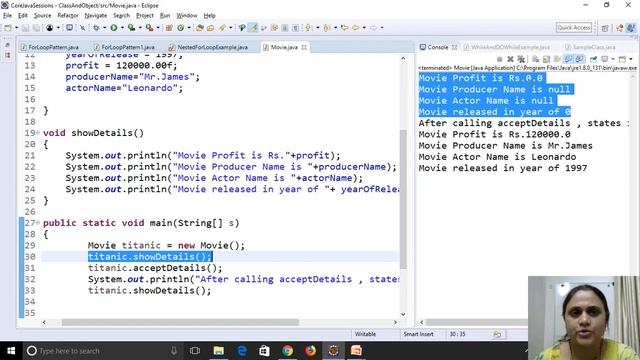Toggle Word Wrap in Console toolbar
Screen dimensions: 640x360
coord(557,59)
